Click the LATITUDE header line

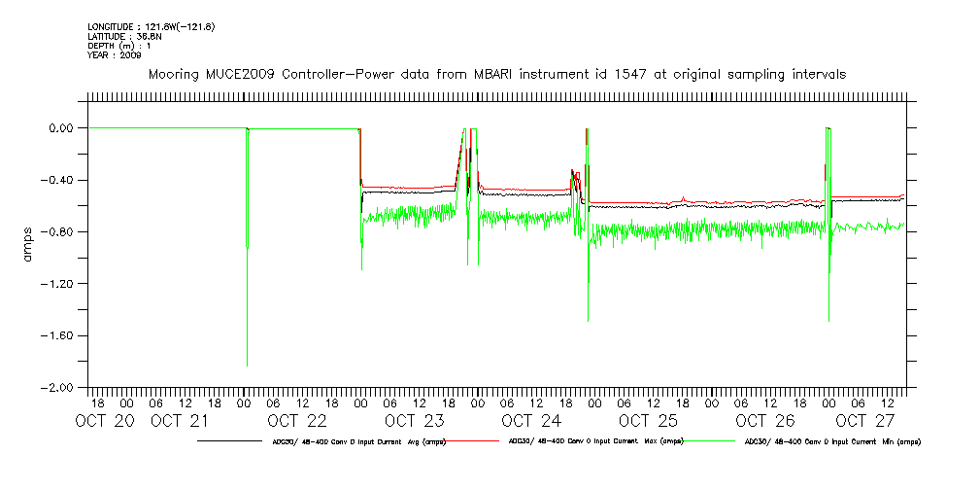pos(123,36)
